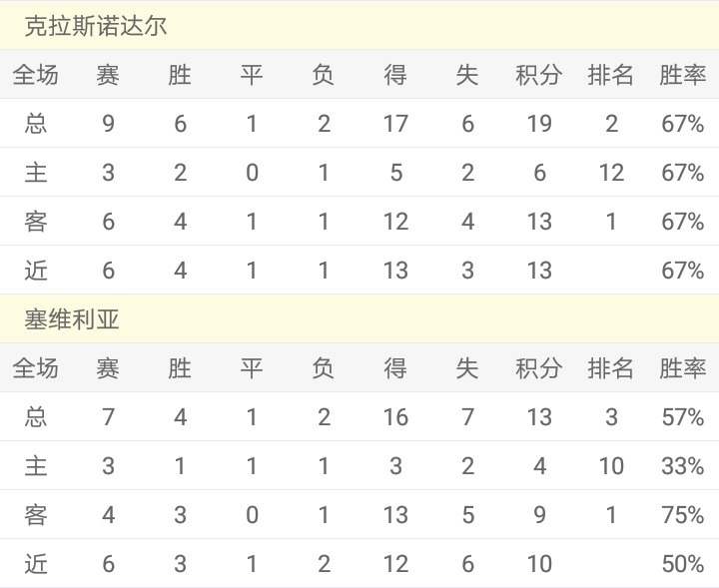Viewport: 719px width, 588px height.
Task: Click the 克拉斯诺达尔 team name header
Action: pos(96,26)
